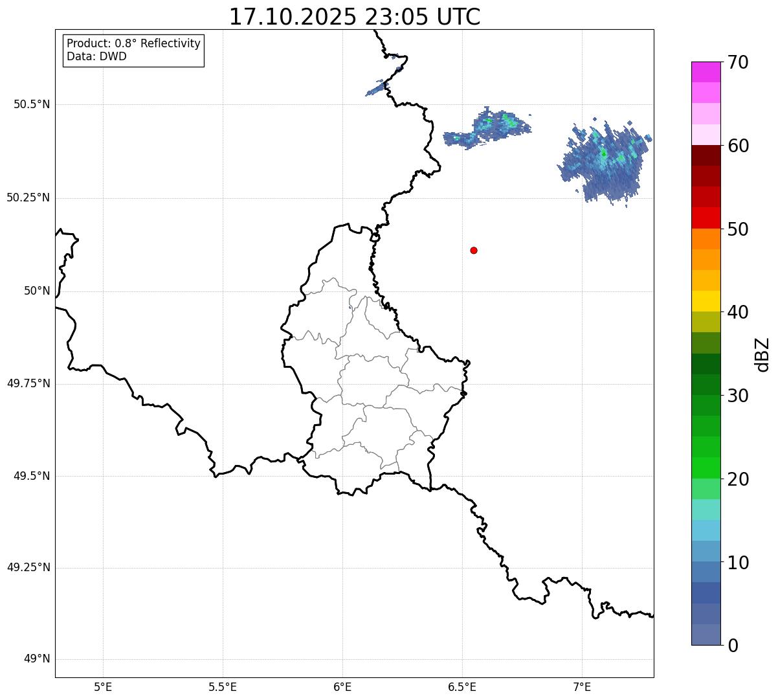Click the 6.5°E longitude label
Image resolution: width=778 pixels, height=700 pixels.
point(462,686)
